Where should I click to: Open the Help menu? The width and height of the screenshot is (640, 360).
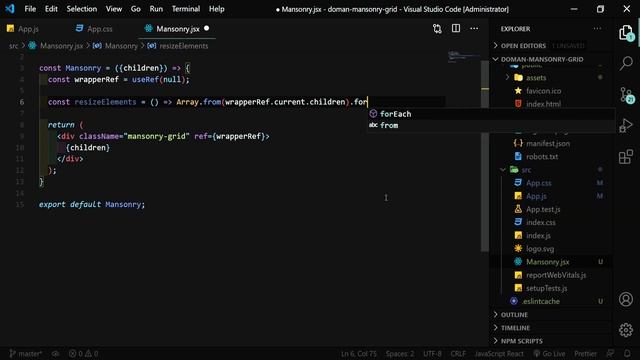tap(217, 9)
